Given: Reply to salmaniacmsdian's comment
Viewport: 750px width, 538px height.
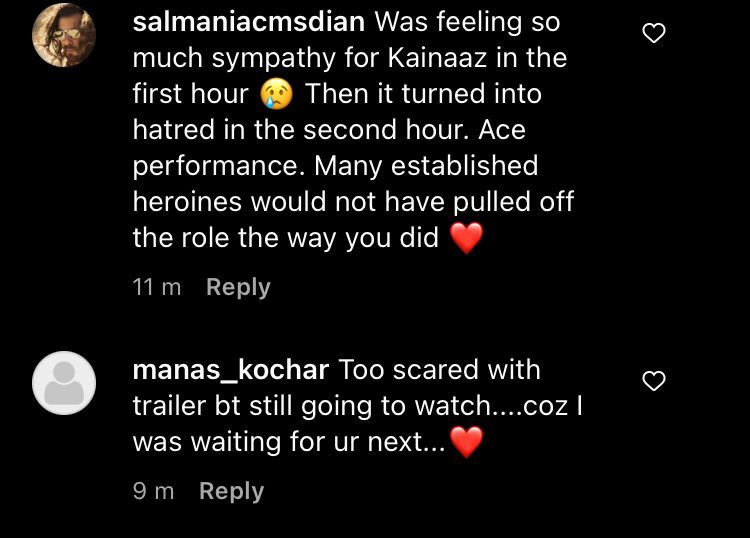Looking at the screenshot, I should click(x=238, y=287).
